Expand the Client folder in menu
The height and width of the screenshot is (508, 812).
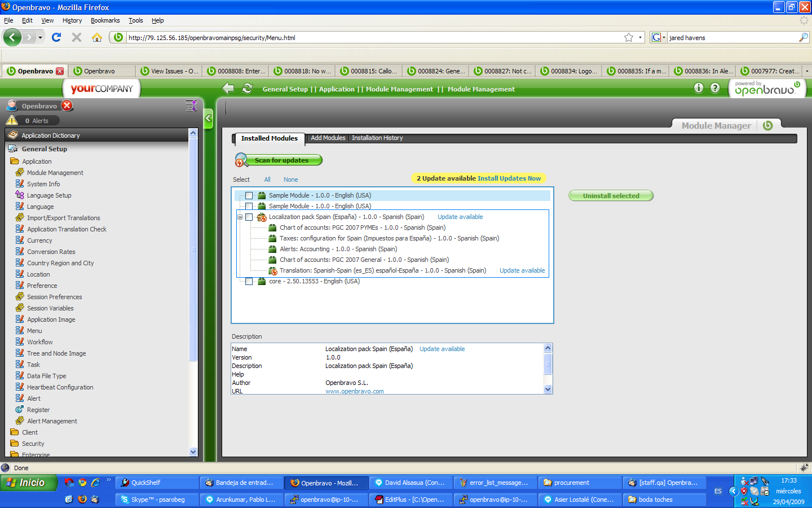[x=15, y=432]
